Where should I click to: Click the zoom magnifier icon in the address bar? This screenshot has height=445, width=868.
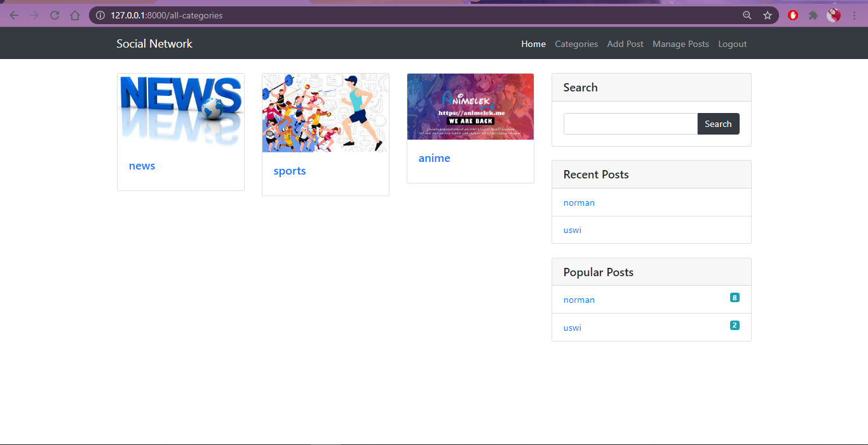pyautogui.click(x=747, y=15)
